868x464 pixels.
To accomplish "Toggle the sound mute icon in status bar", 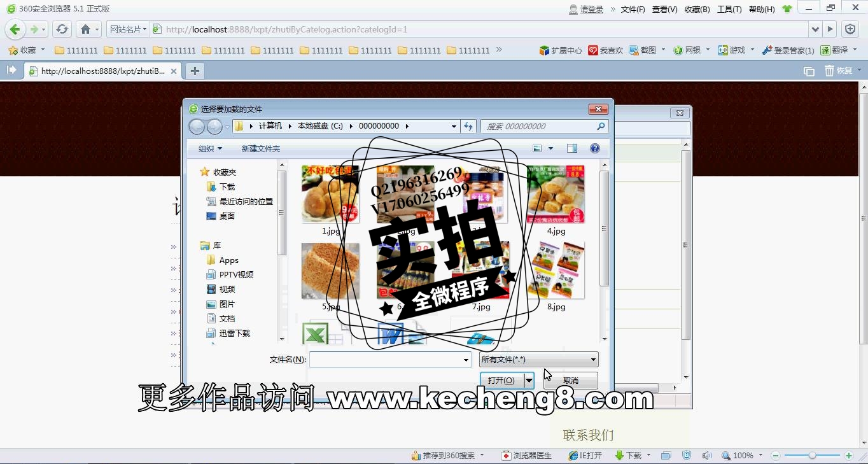I will coord(706,456).
